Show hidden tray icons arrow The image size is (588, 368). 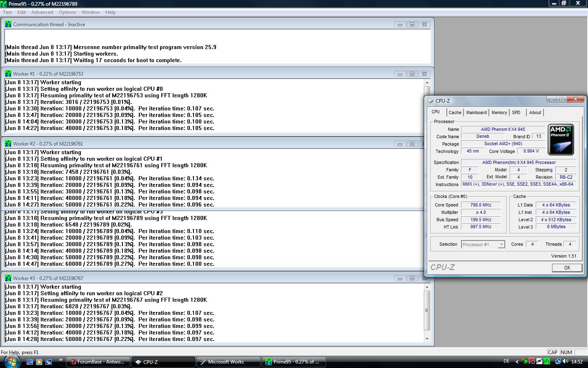tap(517, 361)
